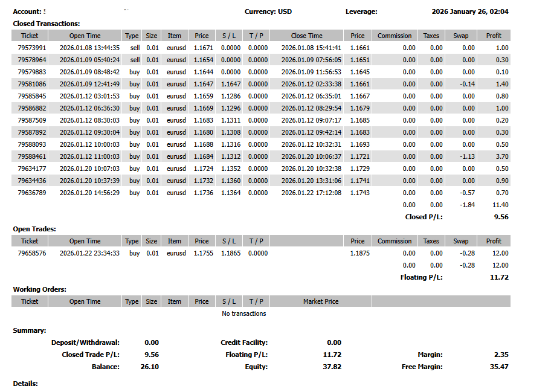Click close time 2026.01.12 02:33:38
551x392 pixels.
(x=311, y=84)
